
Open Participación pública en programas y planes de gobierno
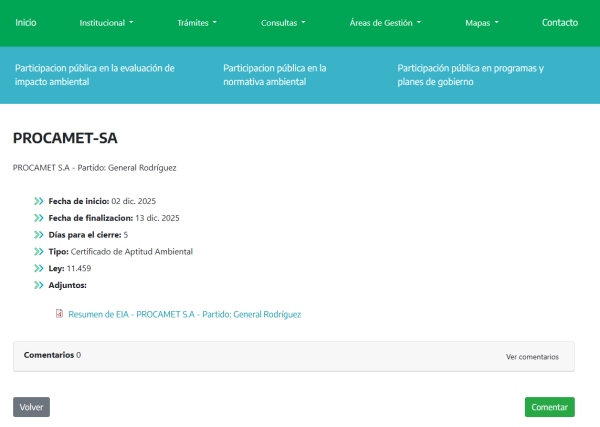coord(470,75)
